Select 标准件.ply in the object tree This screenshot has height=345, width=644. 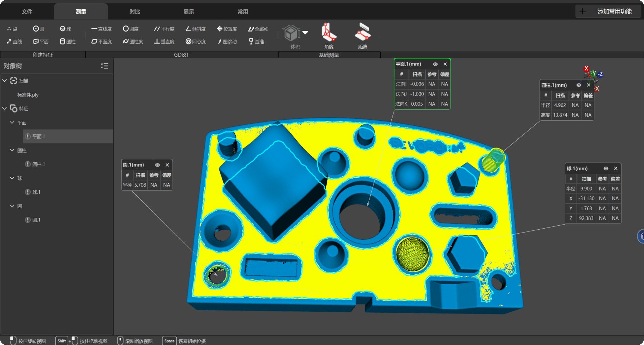[x=28, y=95]
